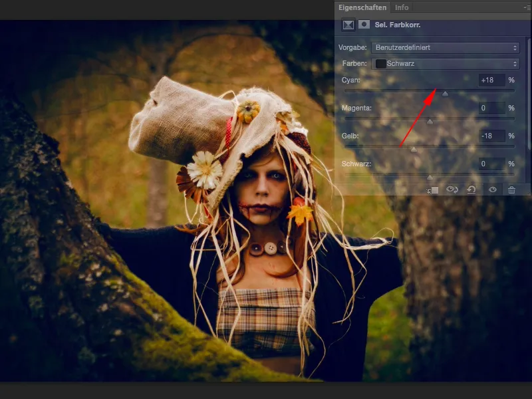
Task: Click the black color swatch in Farben
Action: [x=380, y=63]
